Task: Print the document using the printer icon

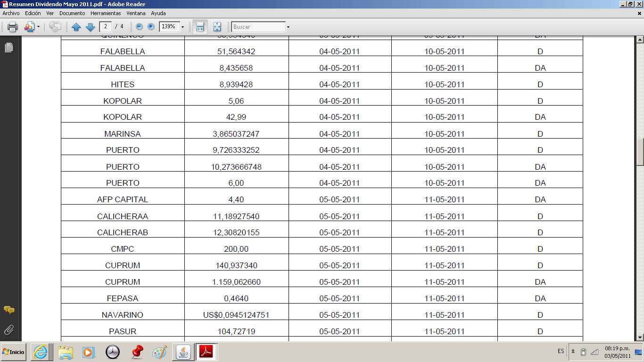Action: [x=13, y=27]
